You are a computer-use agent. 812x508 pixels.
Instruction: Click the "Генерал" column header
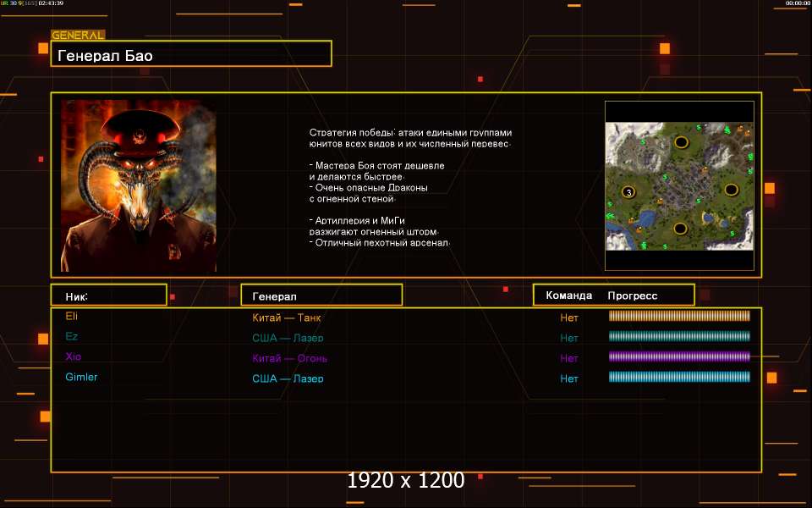pyautogui.click(x=321, y=295)
